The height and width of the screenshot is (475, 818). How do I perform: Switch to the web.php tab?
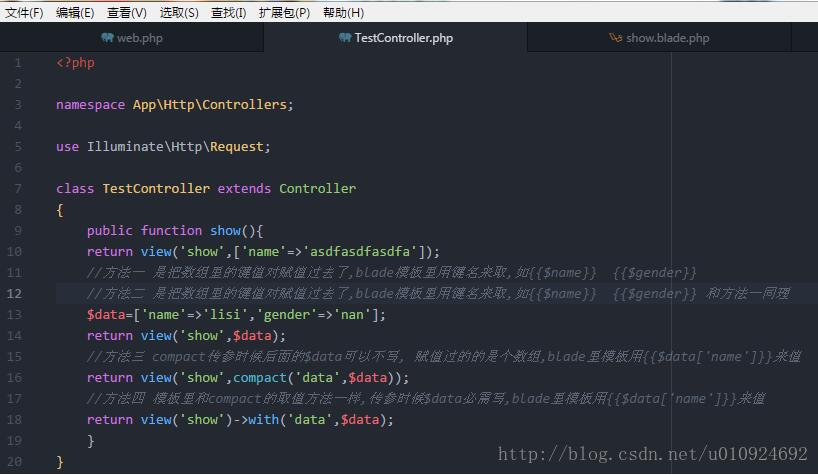139,38
